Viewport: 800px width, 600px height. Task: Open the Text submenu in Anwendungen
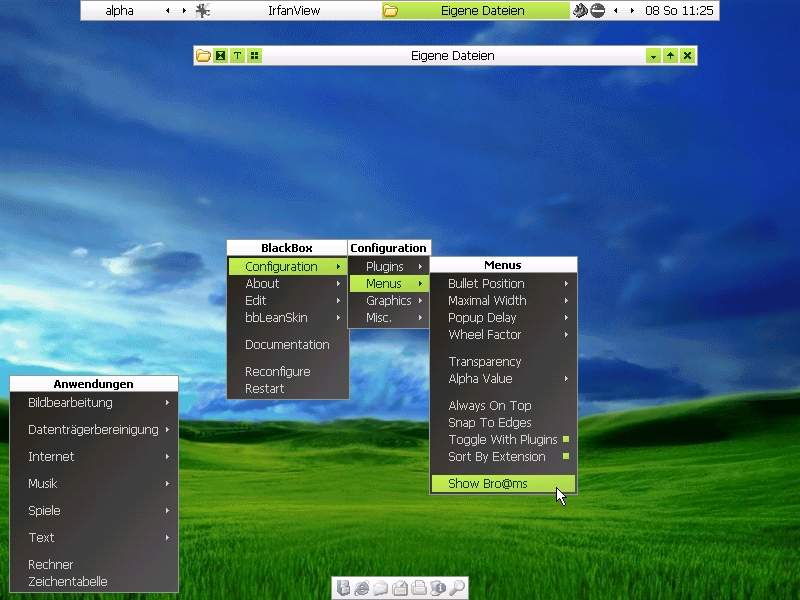[x=94, y=538]
